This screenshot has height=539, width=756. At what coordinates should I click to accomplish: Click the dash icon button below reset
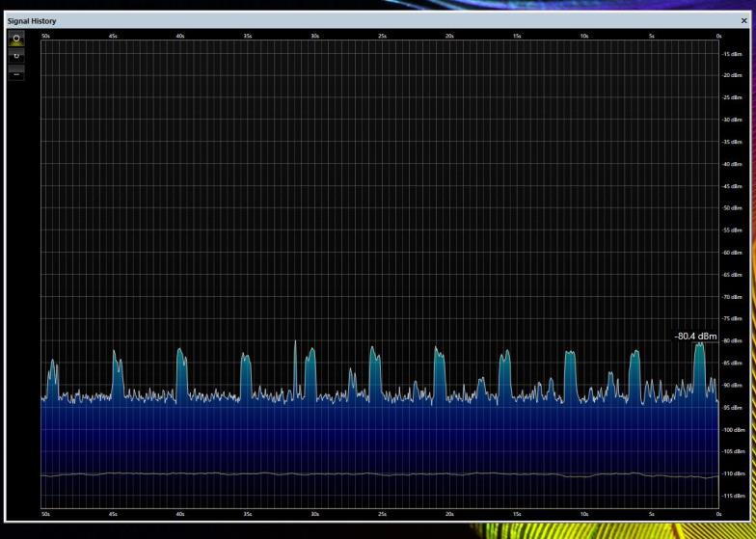[16, 73]
